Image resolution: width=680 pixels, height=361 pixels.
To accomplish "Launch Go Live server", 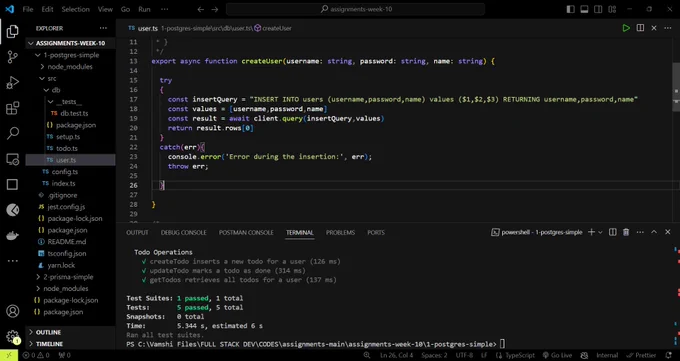I will tap(557, 355).
